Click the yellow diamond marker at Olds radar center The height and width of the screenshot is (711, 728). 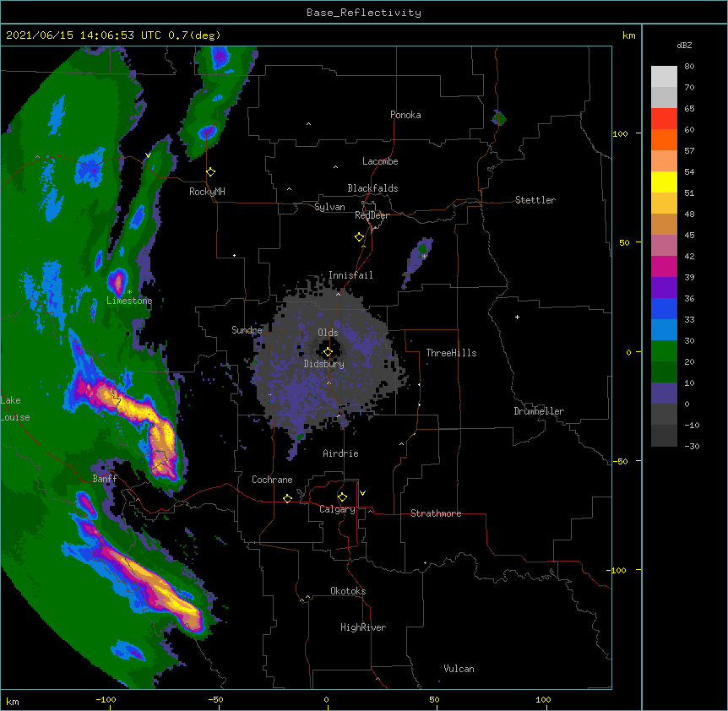[x=328, y=352]
